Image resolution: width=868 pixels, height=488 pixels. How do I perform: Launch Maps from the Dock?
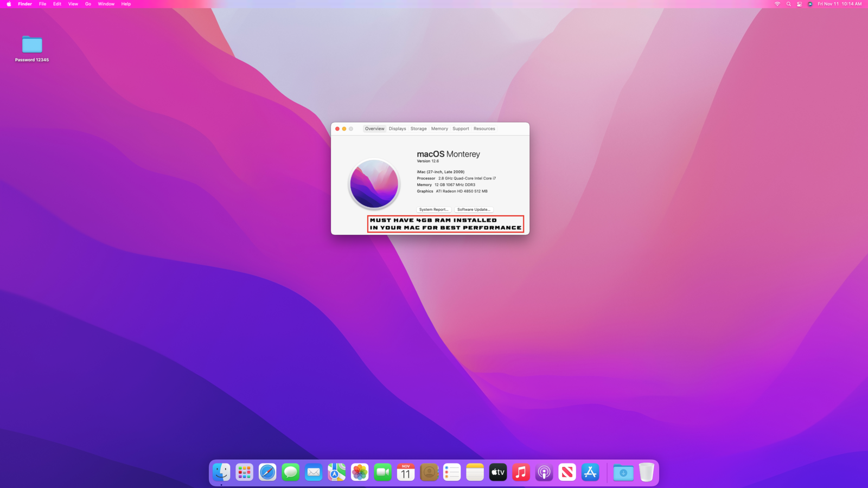336,472
